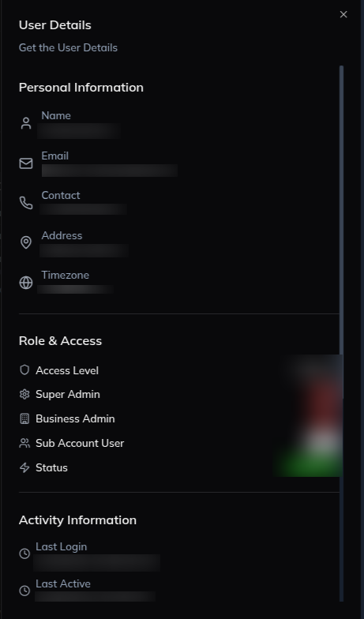Click the envelope icon beside Email

point(26,163)
